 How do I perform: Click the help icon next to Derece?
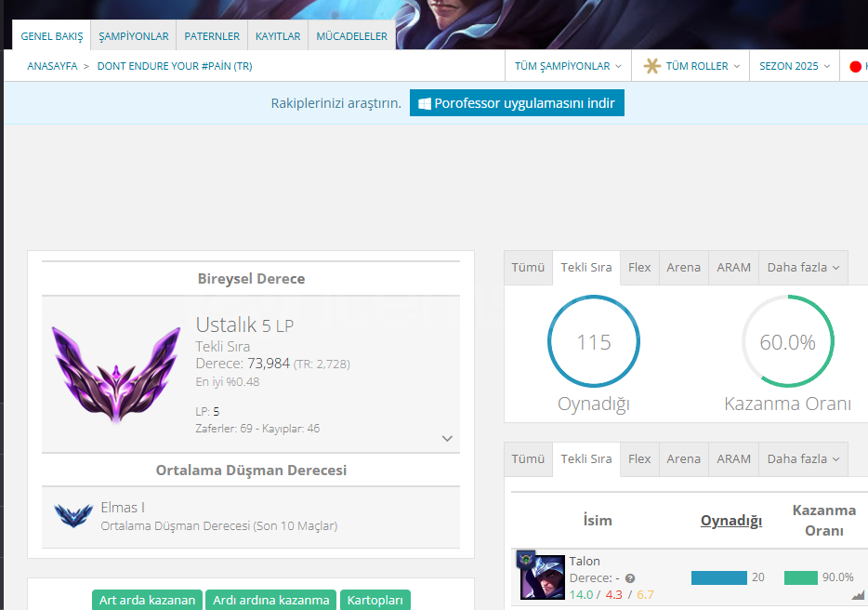[630, 578]
